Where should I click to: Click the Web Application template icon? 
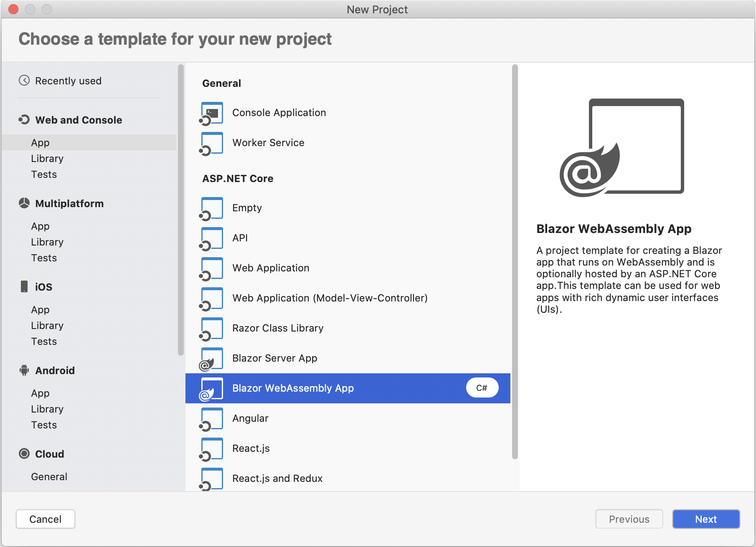(x=211, y=269)
